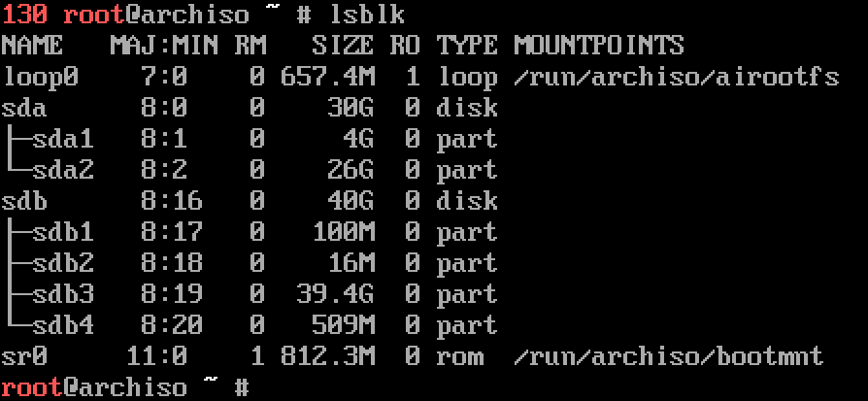Click the NAME column header
The image size is (868, 401).
pos(32,46)
